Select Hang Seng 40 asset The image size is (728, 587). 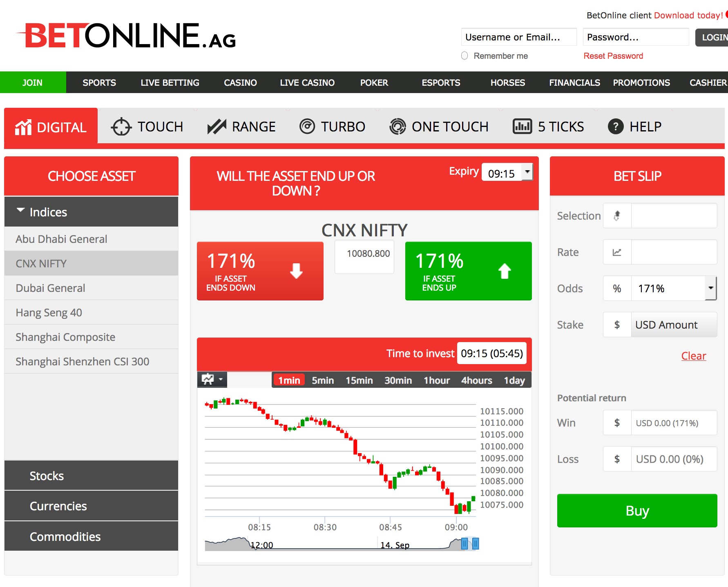[x=91, y=312]
